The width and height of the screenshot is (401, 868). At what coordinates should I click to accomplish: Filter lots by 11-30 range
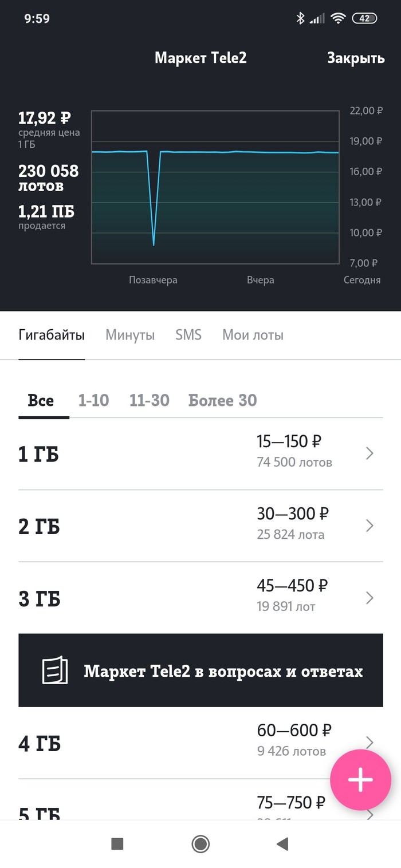pyautogui.click(x=150, y=400)
